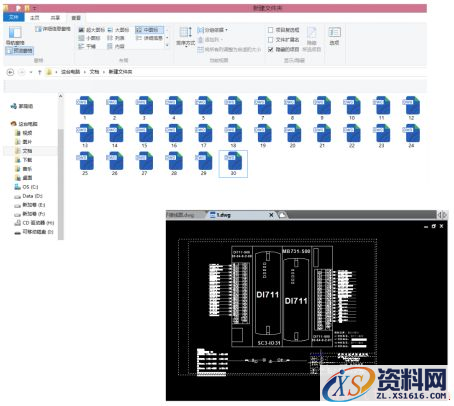Choose 中图标 medium icons layout
Viewport: 454px width, 406px height.
pyautogui.click(x=149, y=30)
